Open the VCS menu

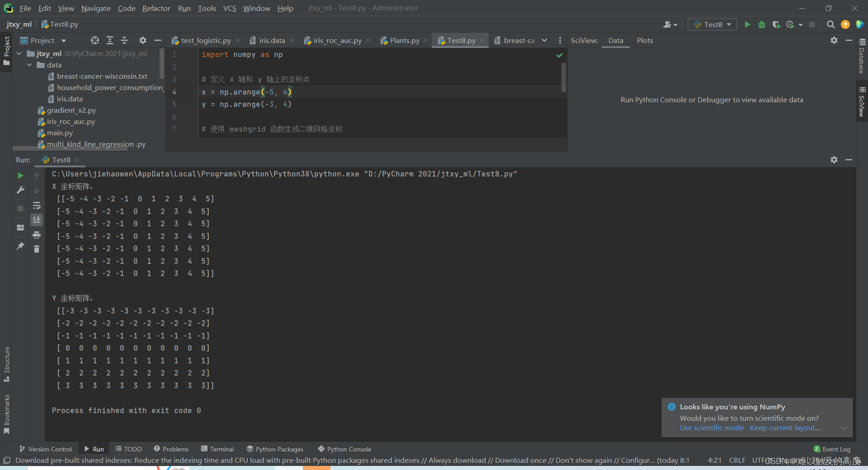[230, 8]
